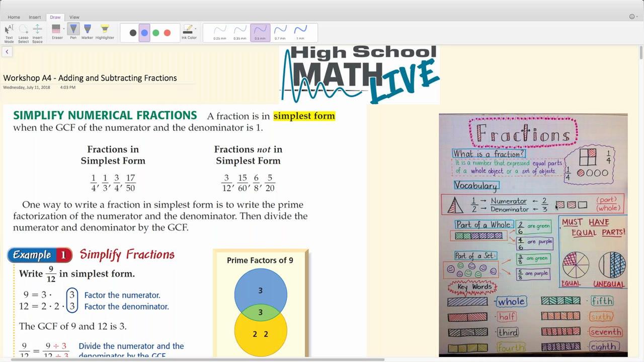The height and width of the screenshot is (362, 644).
Task: Select the Pen drawing tool
Action: [73, 32]
